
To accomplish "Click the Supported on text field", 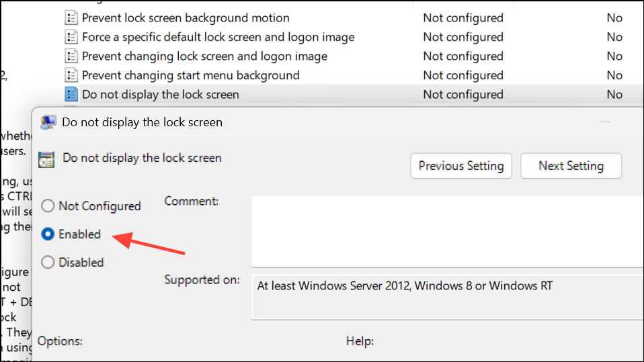I will pyautogui.click(x=447, y=297).
